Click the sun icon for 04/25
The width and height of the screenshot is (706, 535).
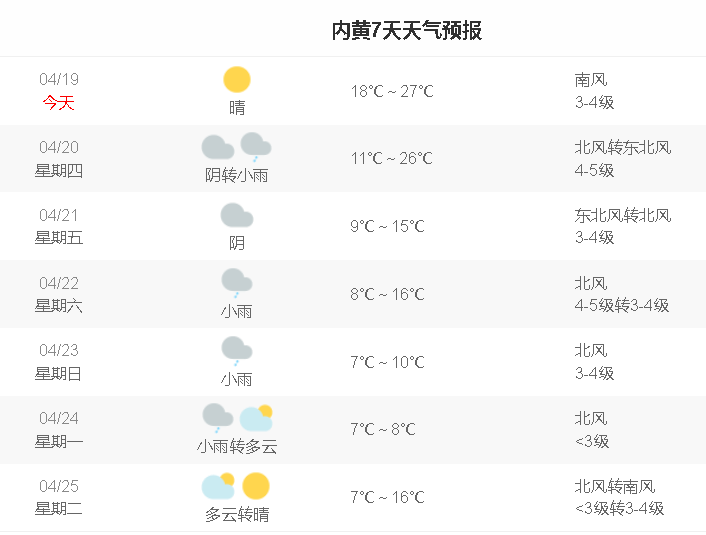click(256, 485)
